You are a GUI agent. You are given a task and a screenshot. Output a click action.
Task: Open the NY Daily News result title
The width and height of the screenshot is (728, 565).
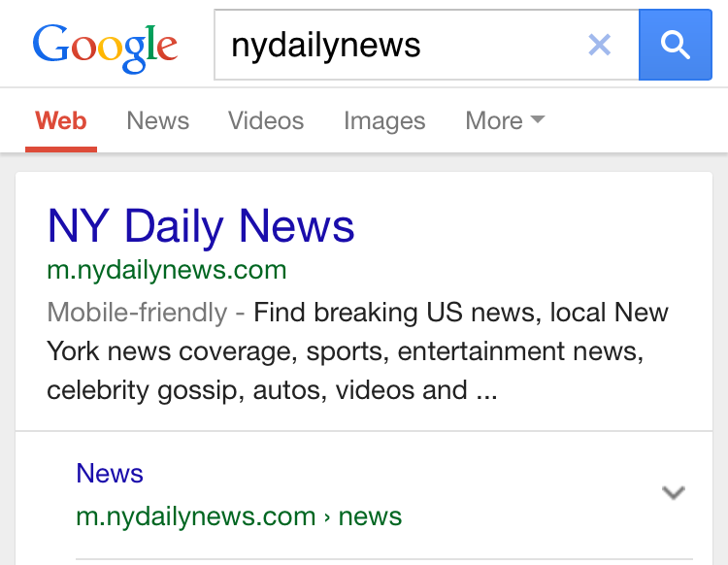click(201, 226)
